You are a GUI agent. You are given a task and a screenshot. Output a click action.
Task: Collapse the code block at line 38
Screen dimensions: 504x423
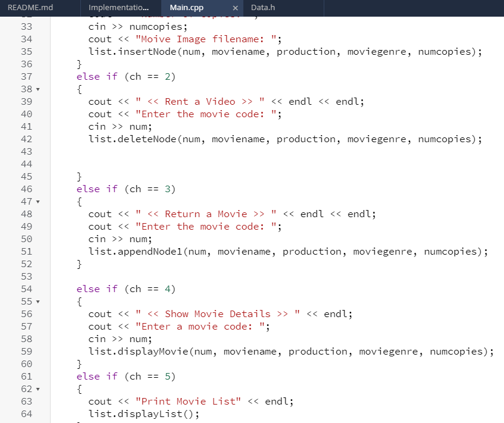[37, 89]
